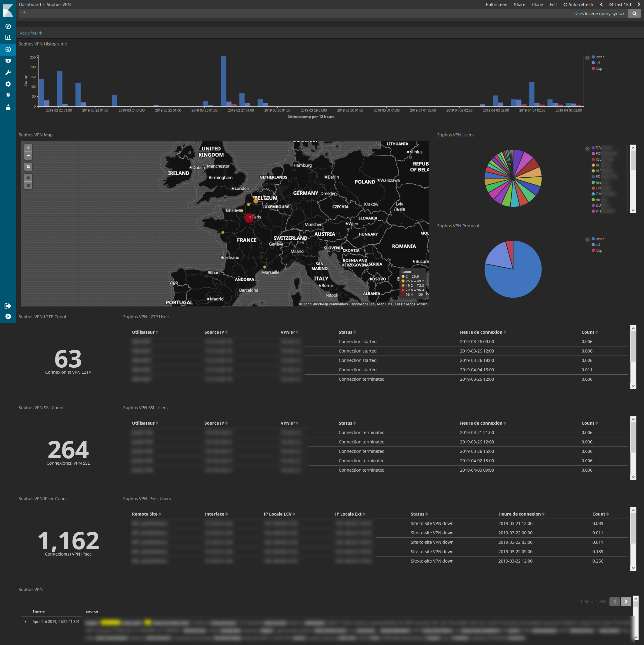Open the Share menu
The image size is (644, 645).
519,5
